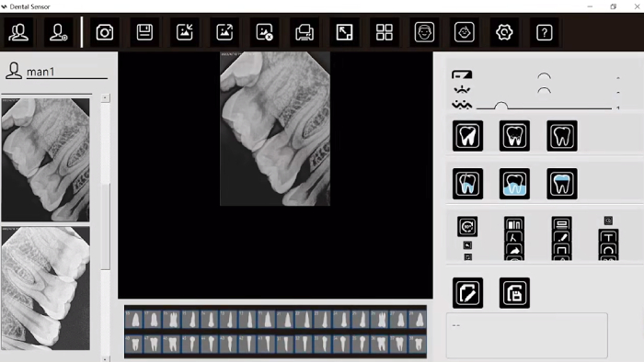Apply the tooth filter showing root canals
This screenshot has height=362, width=644.
coord(514,136)
